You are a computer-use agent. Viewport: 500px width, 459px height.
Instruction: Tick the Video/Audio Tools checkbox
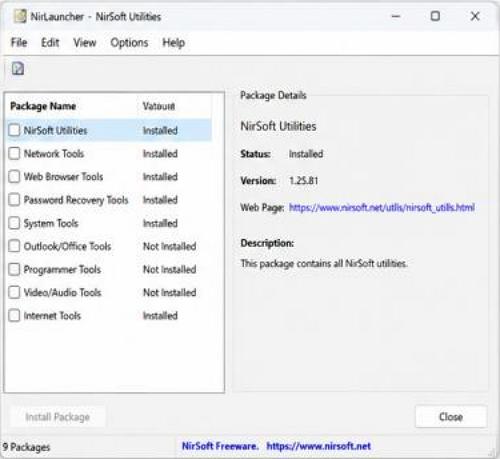click(x=14, y=292)
